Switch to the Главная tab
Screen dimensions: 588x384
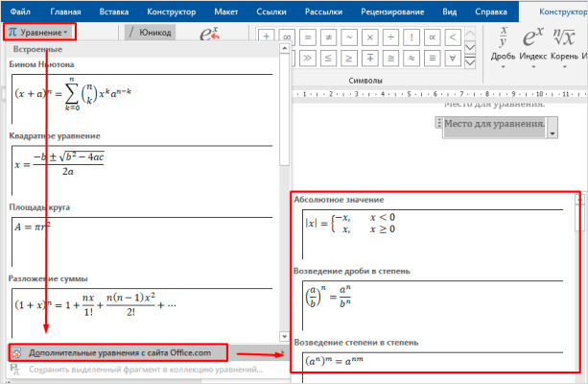click(x=65, y=12)
